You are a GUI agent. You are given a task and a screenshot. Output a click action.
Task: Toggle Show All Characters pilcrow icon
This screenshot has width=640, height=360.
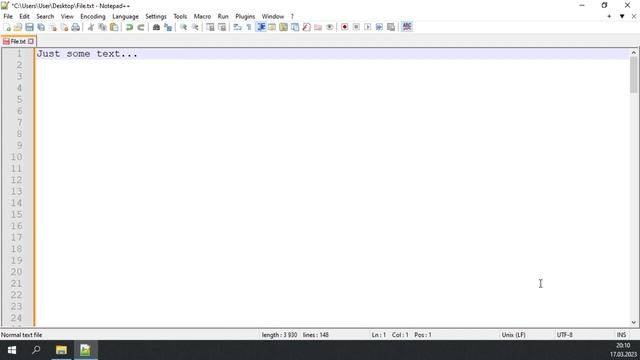(249, 27)
